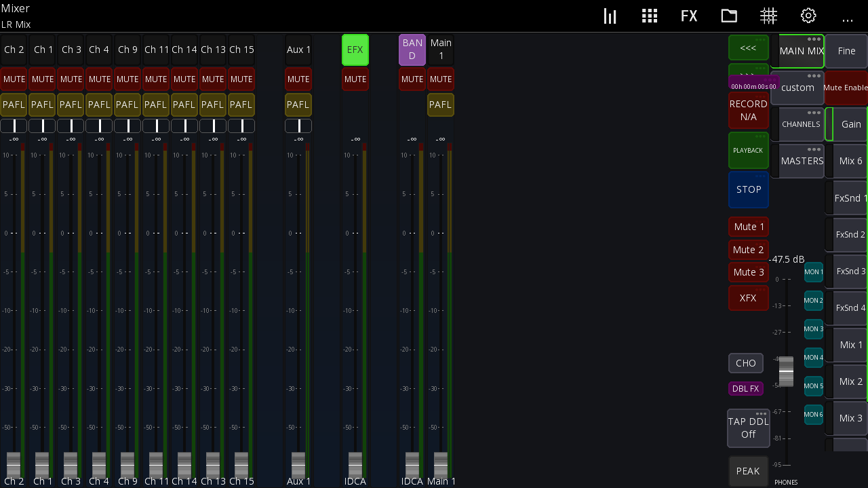Image resolution: width=868 pixels, height=488 pixels.
Task: Select the Mix 1 button
Action: [848, 345]
